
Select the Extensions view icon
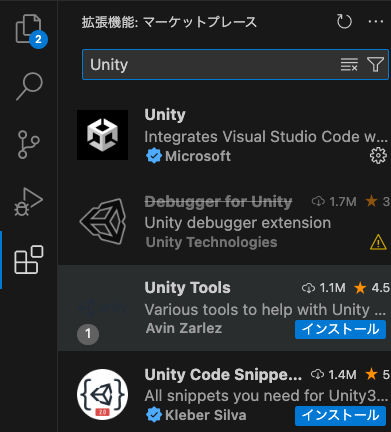tap(29, 260)
